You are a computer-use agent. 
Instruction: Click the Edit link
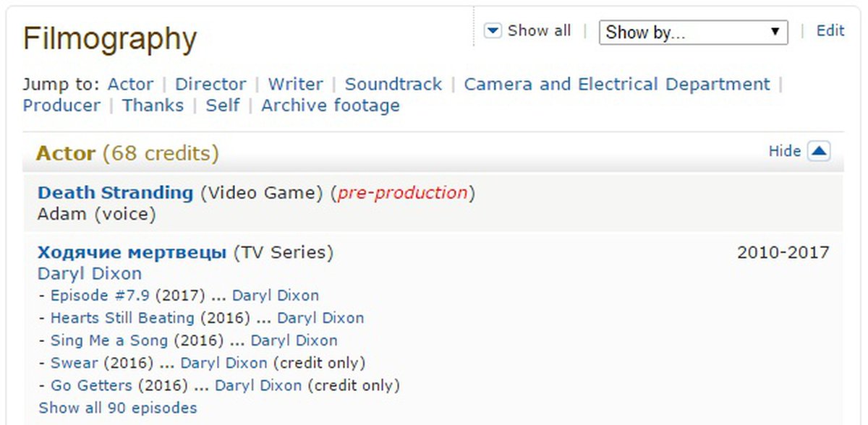[x=830, y=31]
